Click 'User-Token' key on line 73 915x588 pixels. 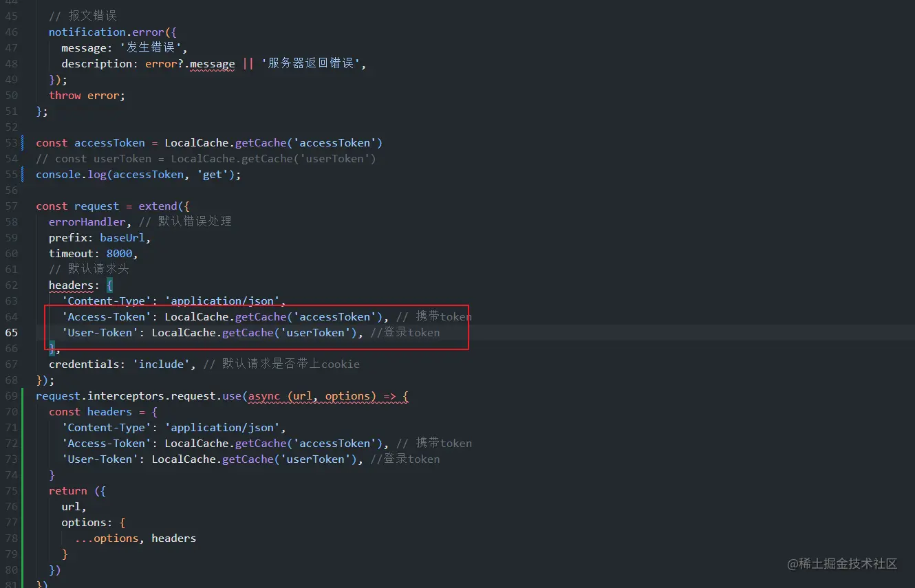point(100,459)
